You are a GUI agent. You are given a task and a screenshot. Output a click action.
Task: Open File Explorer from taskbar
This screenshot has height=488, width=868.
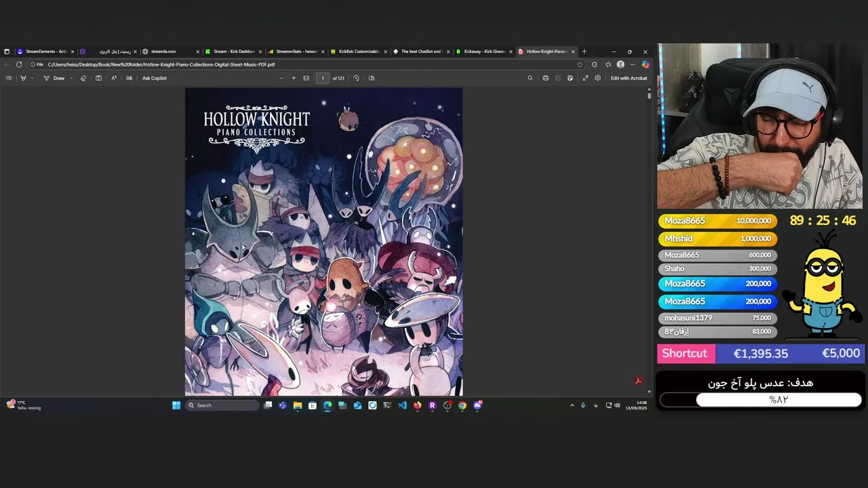click(x=297, y=405)
